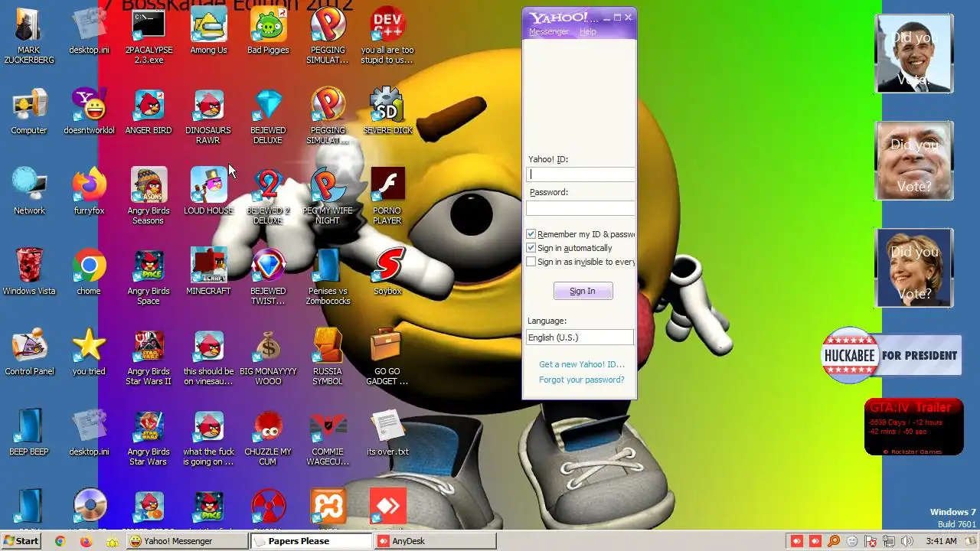Click the GTA:IV Trailer countdown gadget

click(914, 427)
